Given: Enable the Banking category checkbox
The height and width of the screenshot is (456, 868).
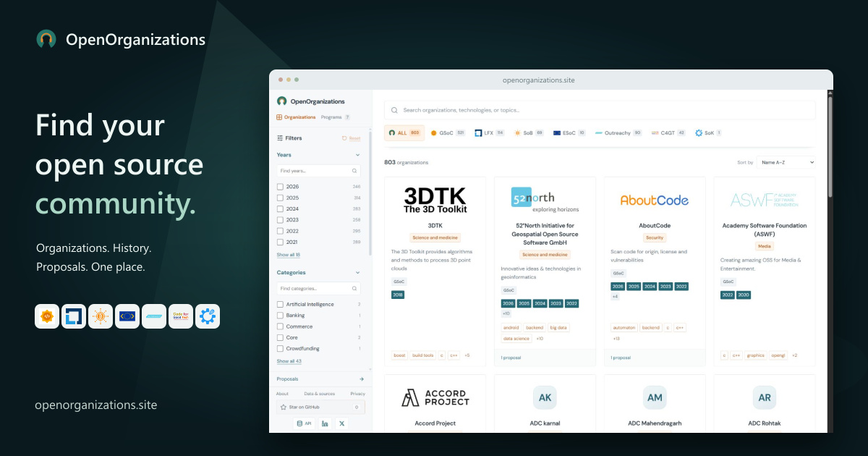Looking at the screenshot, I should pos(280,316).
